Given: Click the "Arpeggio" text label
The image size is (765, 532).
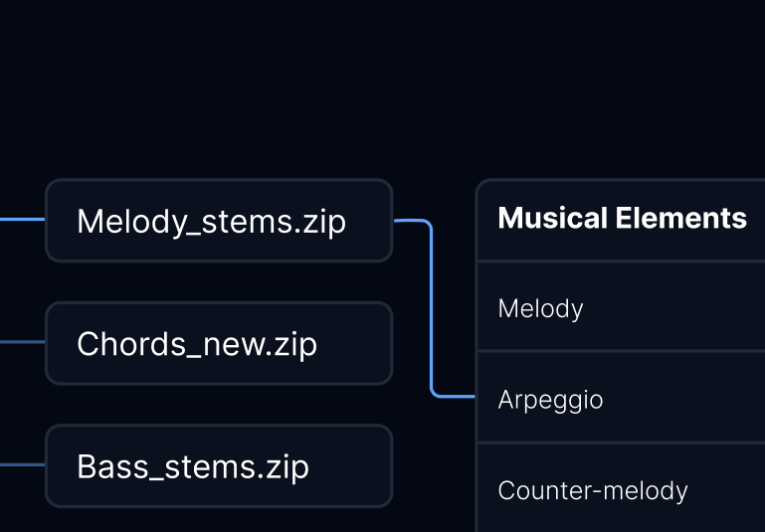Looking at the screenshot, I should click(x=550, y=401).
